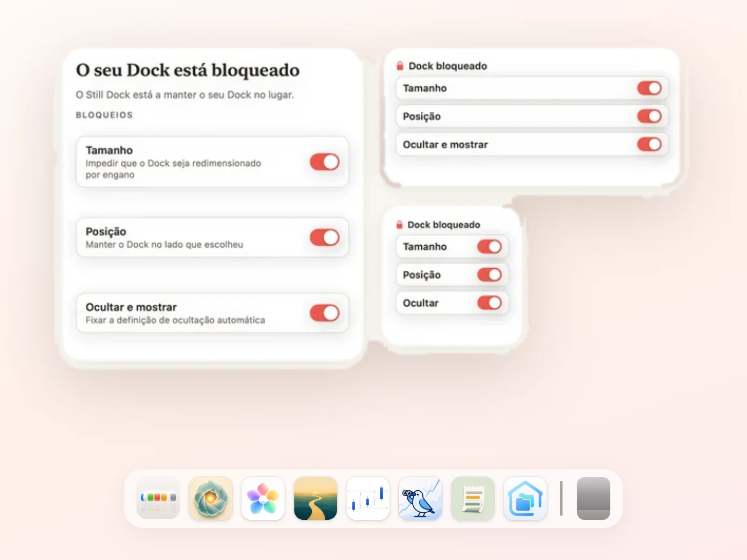Turn off main panel Ocultar e mostrar switch
747x560 pixels.
[x=325, y=313]
